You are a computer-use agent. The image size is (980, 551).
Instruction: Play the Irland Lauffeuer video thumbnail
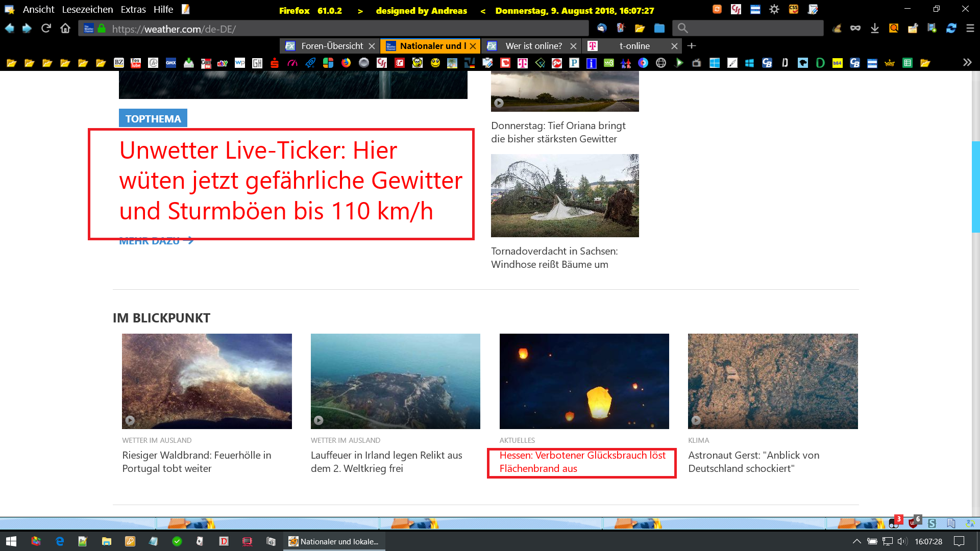click(x=395, y=381)
